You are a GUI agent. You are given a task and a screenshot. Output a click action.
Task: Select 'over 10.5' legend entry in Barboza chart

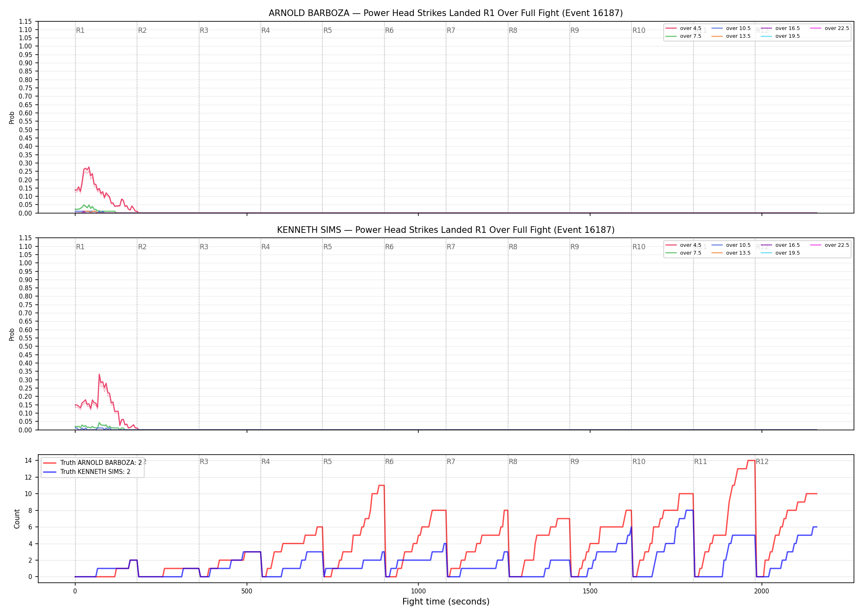pyautogui.click(x=731, y=28)
